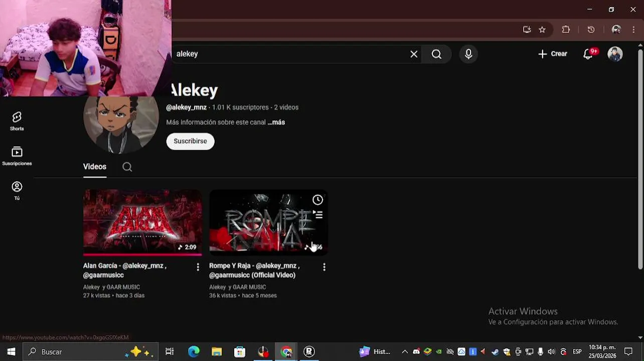Click the magnifier search button

tap(436, 54)
